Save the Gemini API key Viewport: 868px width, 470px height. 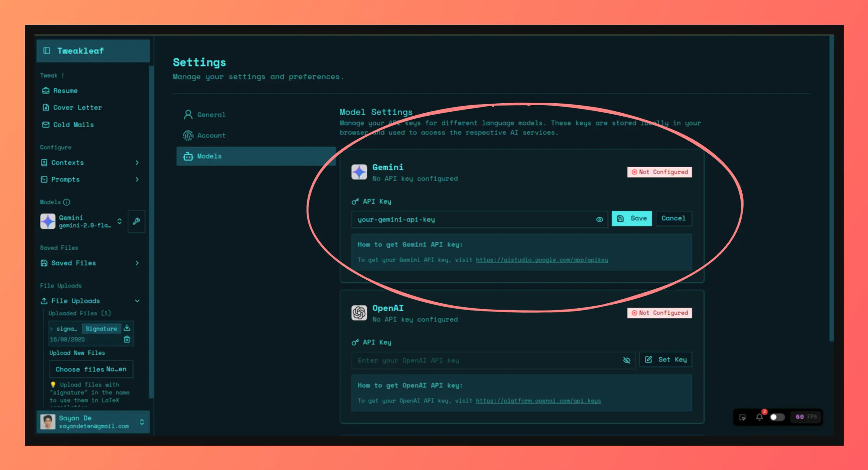[x=632, y=219]
